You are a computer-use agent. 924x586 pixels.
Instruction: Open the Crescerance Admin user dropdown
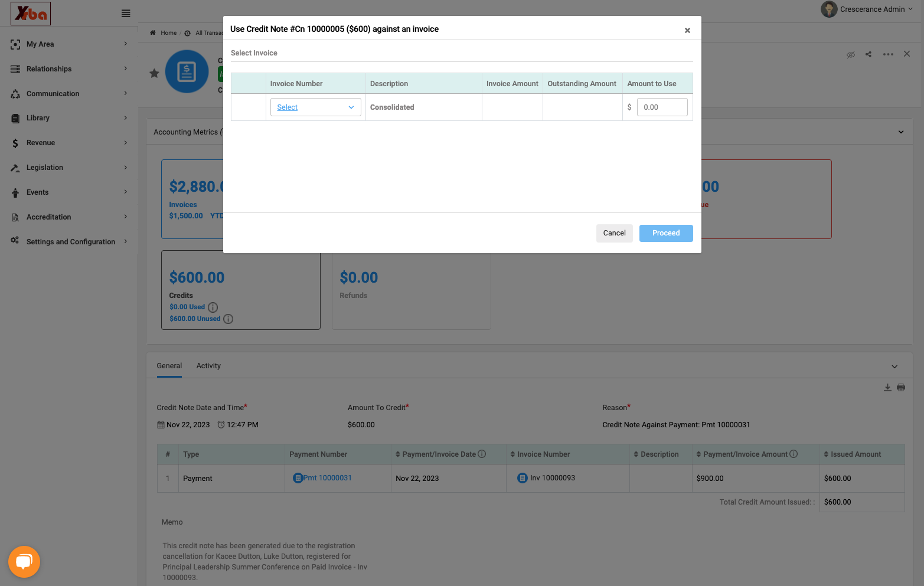[877, 9]
